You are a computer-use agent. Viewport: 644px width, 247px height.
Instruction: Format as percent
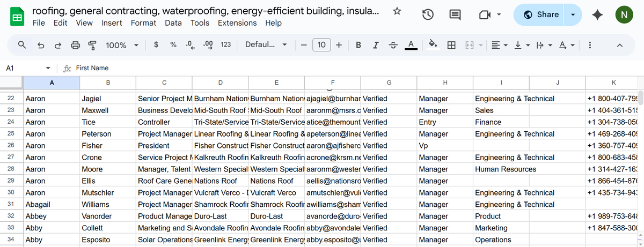(173, 45)
